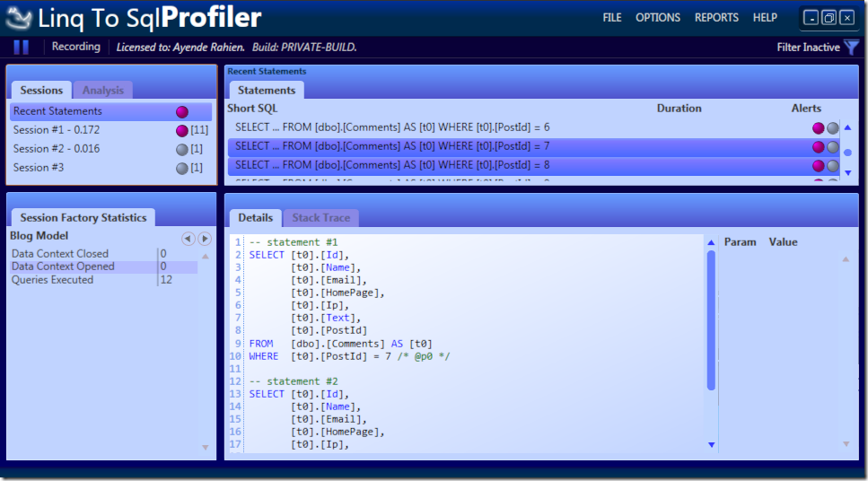The height and width of the screenshot is (481, 868).
Task: Click statistics panel scroll down arrow
Action: tap(206, 447)
